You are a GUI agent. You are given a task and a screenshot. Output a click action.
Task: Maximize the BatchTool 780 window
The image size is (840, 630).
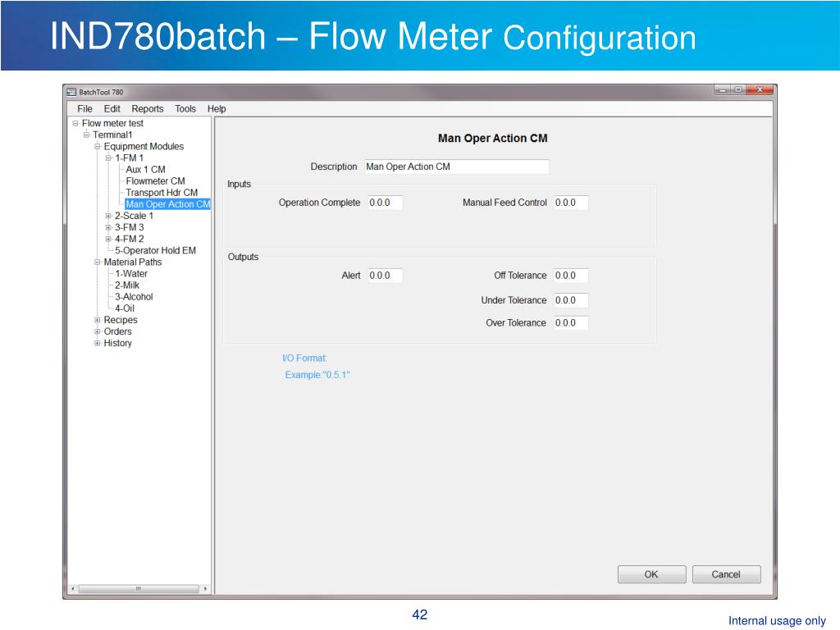(x=738, y=90)
